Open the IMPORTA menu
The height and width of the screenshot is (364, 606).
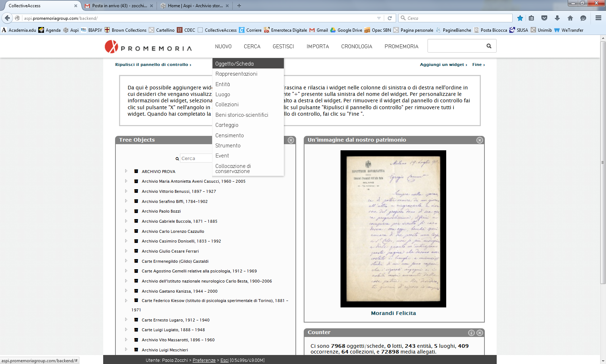pos(318,46)
